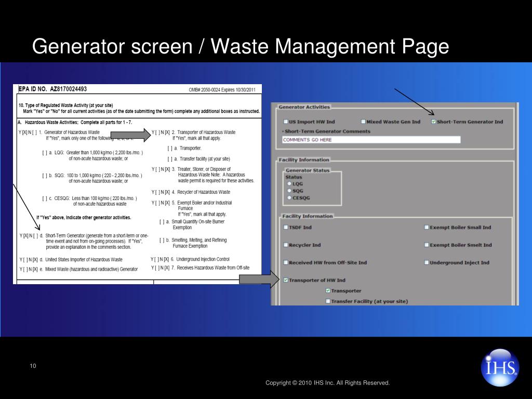Click the IHS logo
The width and height of the screenshot is (532, 399).
(x=500, y=367)
